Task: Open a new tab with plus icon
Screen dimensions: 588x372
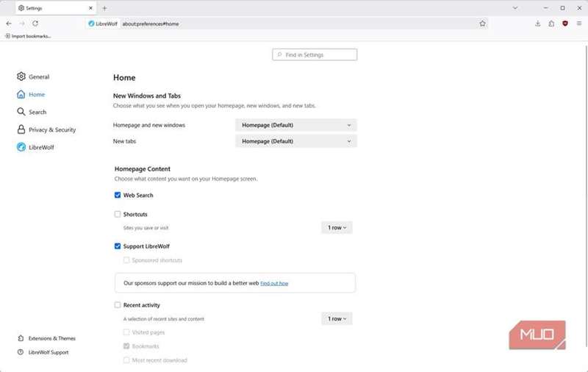Action: coord(104,7)
